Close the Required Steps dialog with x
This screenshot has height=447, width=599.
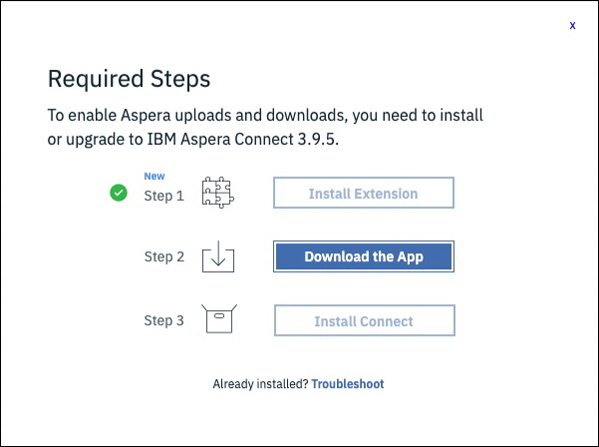click(x=572, y=26)
